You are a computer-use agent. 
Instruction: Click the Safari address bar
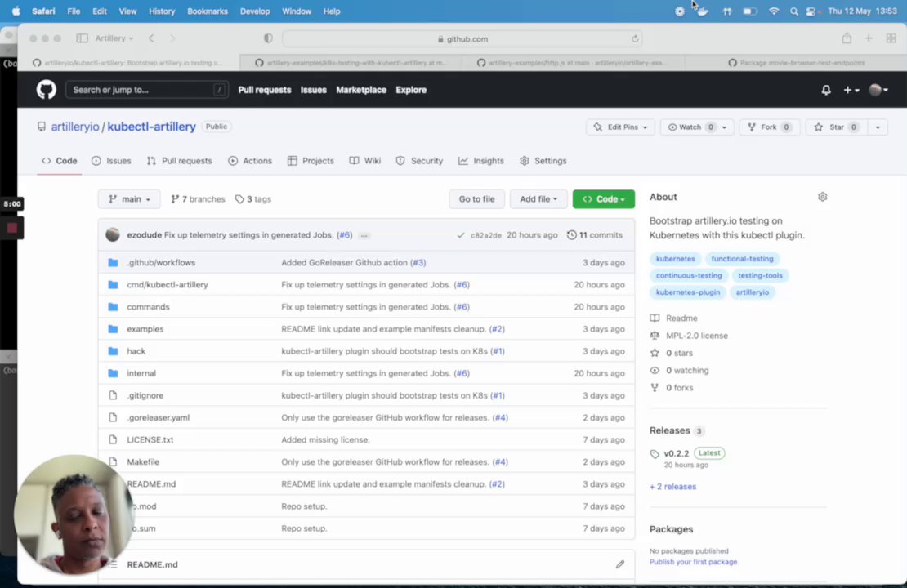pos(462,38)
